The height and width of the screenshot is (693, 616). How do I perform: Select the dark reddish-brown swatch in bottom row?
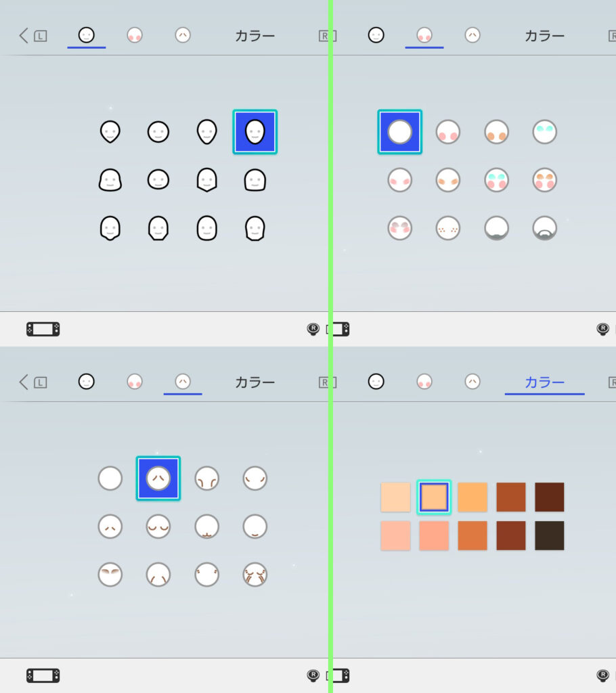511,536
